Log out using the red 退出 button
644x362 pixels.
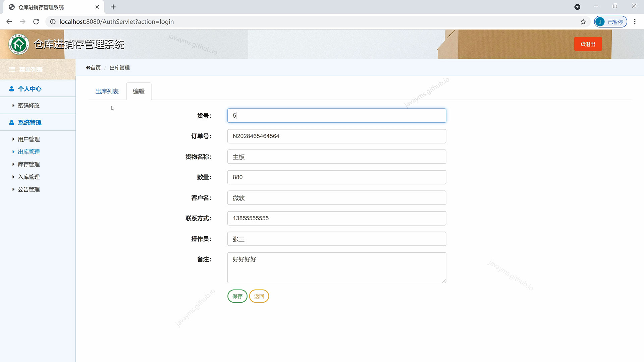[588, 44]
